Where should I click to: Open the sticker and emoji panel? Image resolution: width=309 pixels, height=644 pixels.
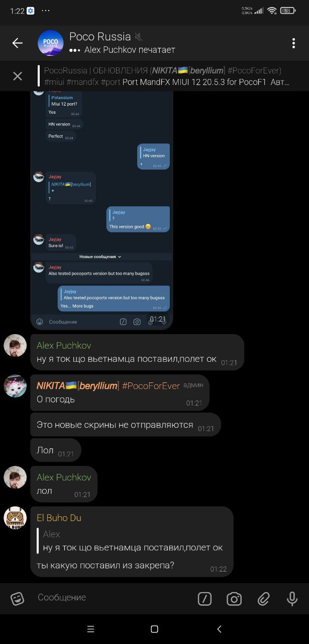click(x=18, y=598)
